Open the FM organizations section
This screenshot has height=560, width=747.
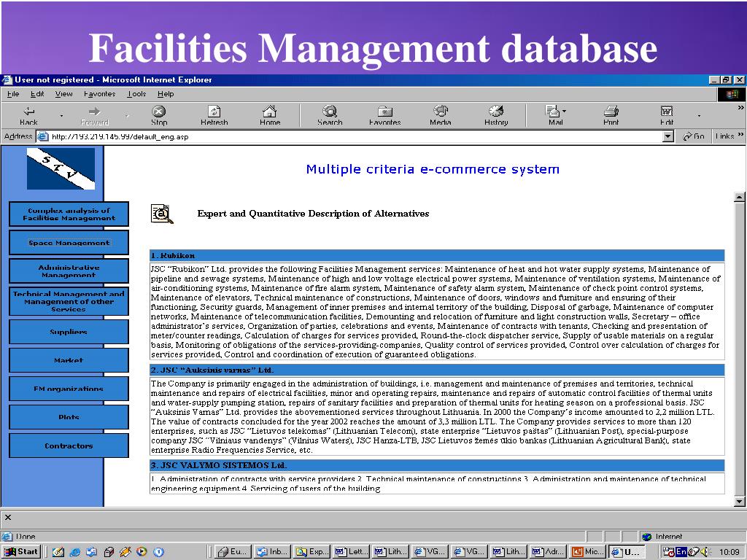69,389
